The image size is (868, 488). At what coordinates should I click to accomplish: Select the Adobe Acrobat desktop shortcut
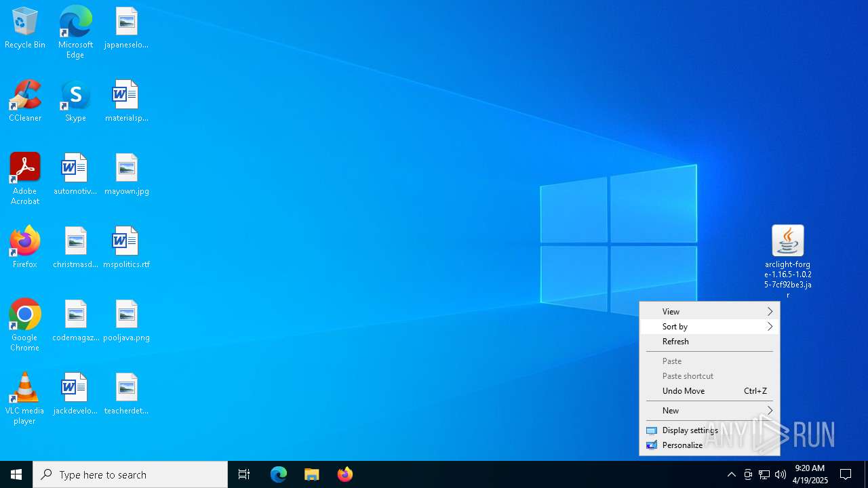coord(25,179)
